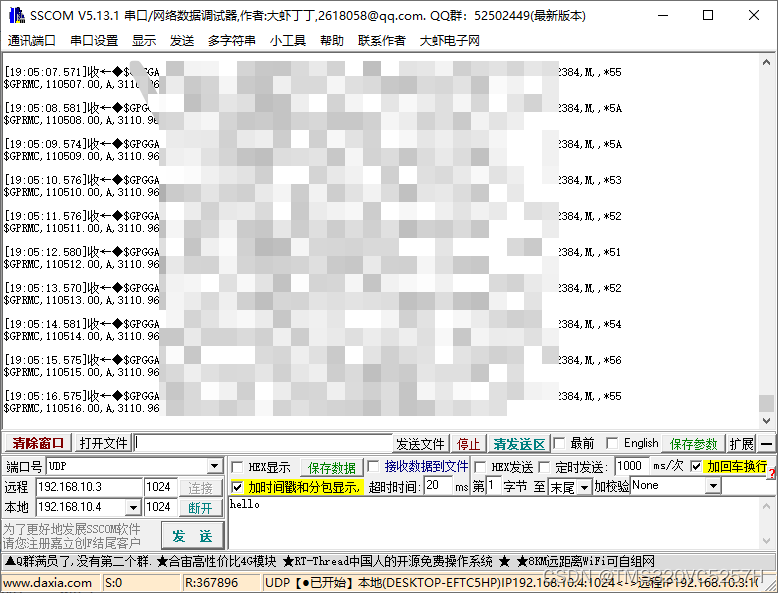Click the 1000 ms interval field
The image size is (778, 593).
(631, 466)
